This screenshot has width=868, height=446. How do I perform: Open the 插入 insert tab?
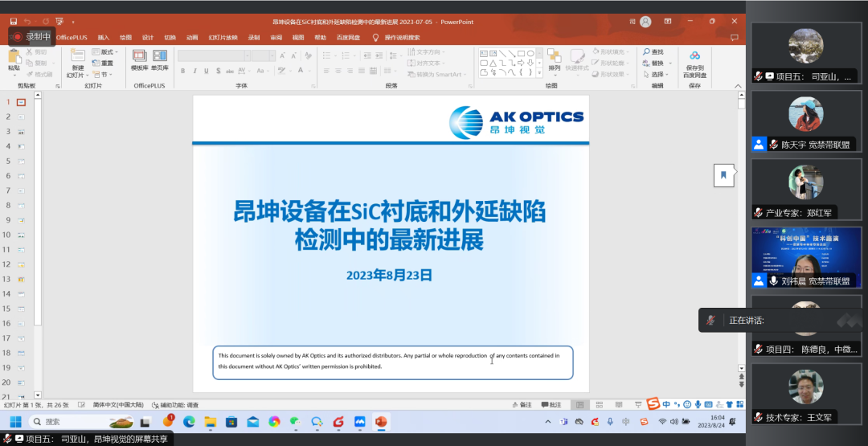pyautogui.click(x=104, y=38)
